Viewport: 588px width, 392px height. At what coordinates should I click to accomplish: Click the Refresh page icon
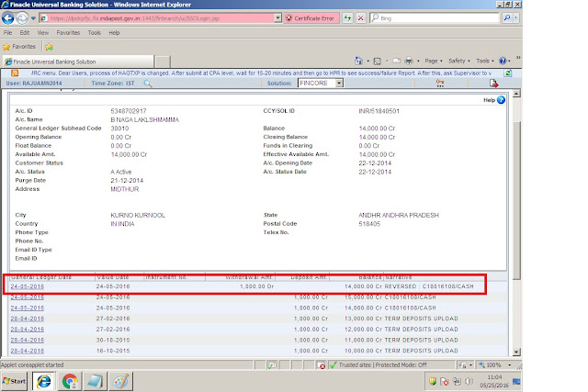pyautogui.click(x=347, y=18)
